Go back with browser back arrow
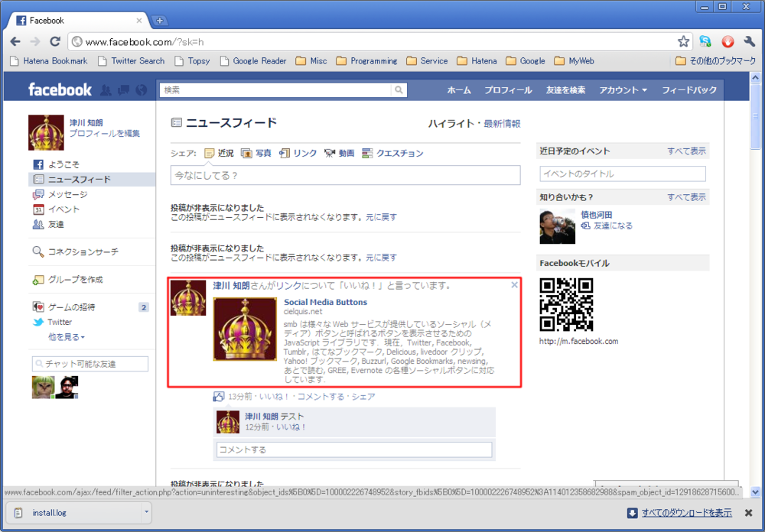Screen dimensions: 765x532 pyautogui.click(x=15, y=42)
